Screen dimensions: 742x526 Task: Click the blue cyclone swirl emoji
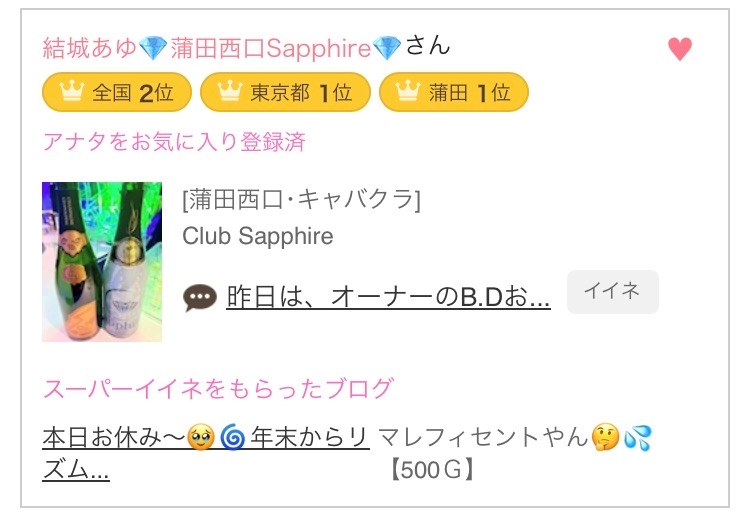click(x=233, y=437)
